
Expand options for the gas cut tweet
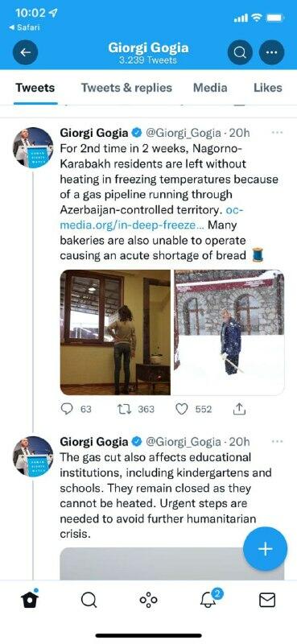(x=278, y=441)
